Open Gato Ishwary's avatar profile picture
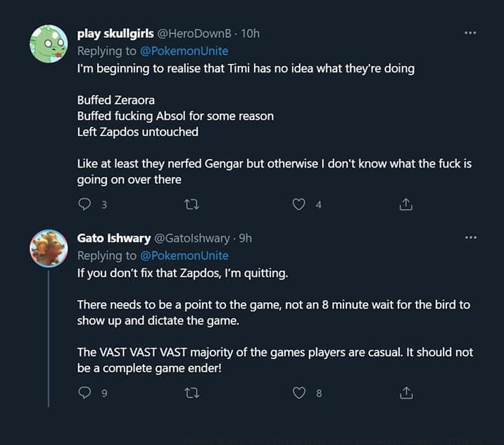The width and height of the screenshot is (504, 445). pyautogui.click(x=49, y=248)
